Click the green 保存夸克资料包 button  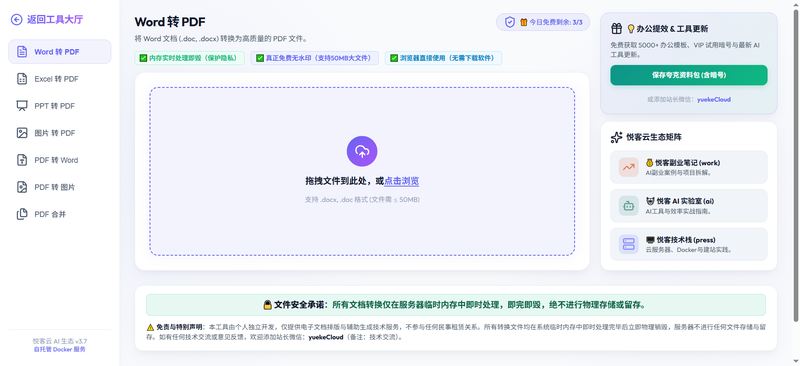pyautogui.click(x=689, y=75)
